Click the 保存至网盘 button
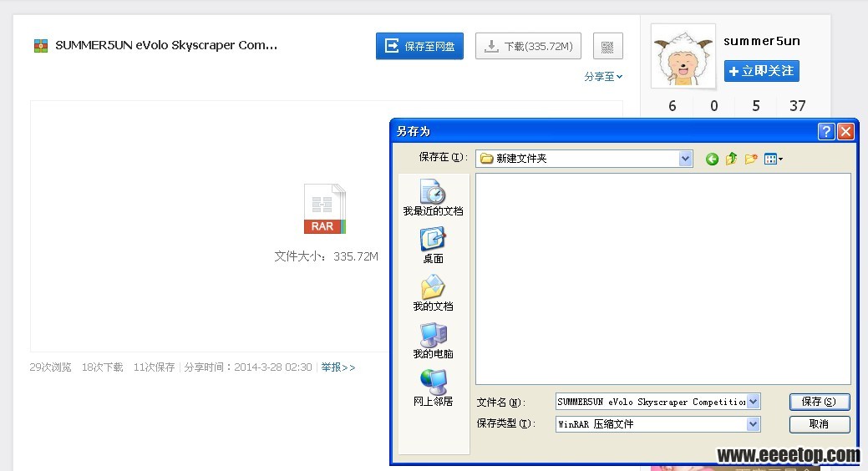 (x=419, y=46)
